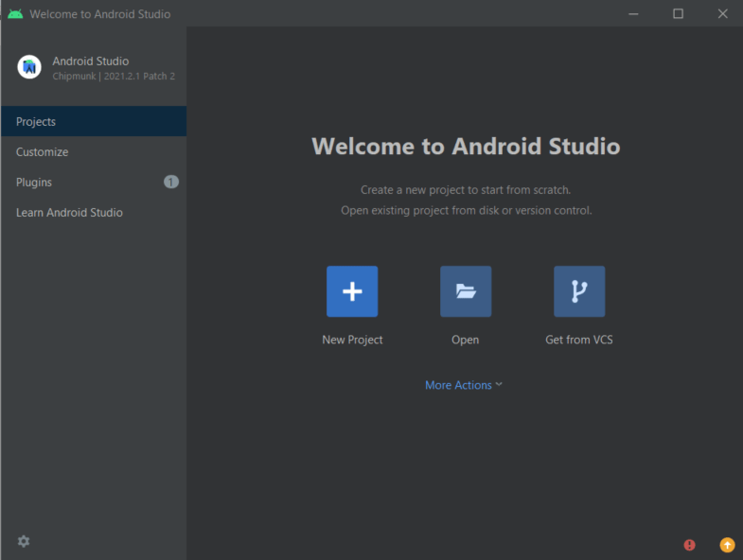743x560 pixels.
Task: Click the Get from VCS label
Action: (x=579, y=340)
